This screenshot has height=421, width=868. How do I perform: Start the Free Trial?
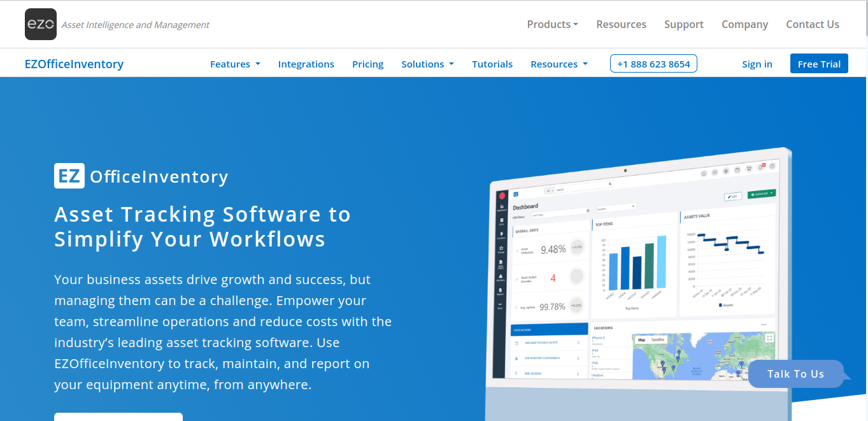click(819, 64)
